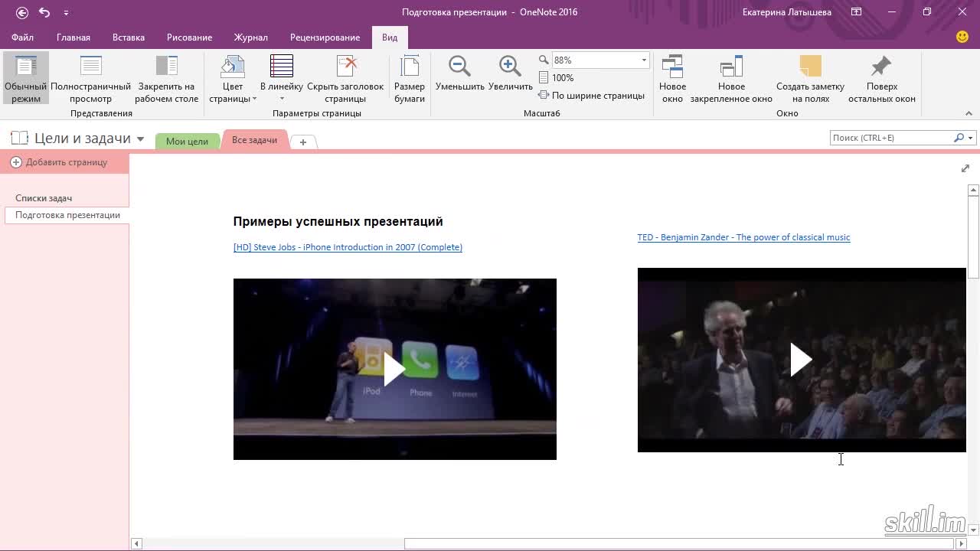Click heading Примеры успешных презентаций
The width and height of the screenshot is (980, 551).
tap(338, 221)
